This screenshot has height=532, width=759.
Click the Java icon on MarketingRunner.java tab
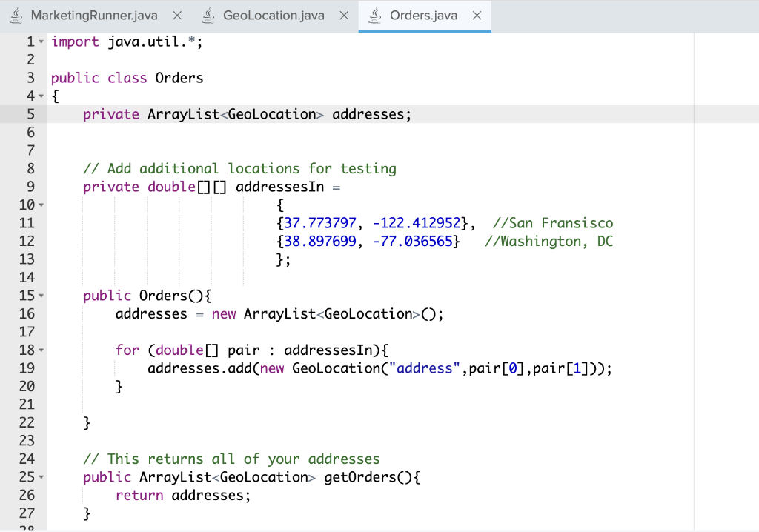(16, 16)
